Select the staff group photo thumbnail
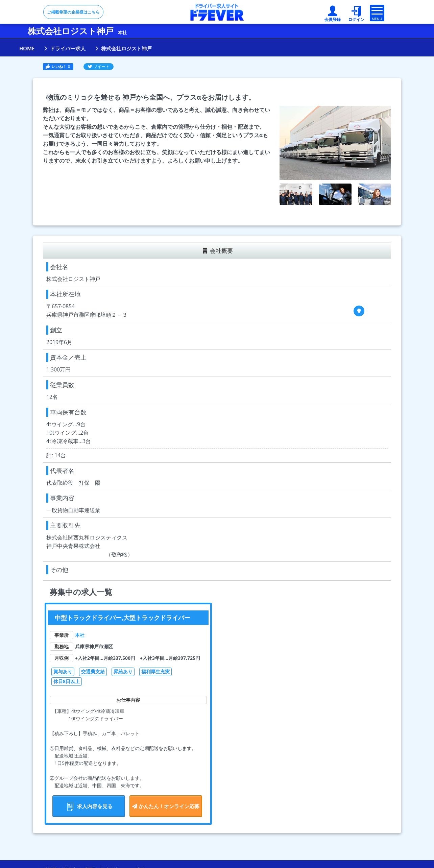This screenshot has width=434, height=868. tap(296, 194)
